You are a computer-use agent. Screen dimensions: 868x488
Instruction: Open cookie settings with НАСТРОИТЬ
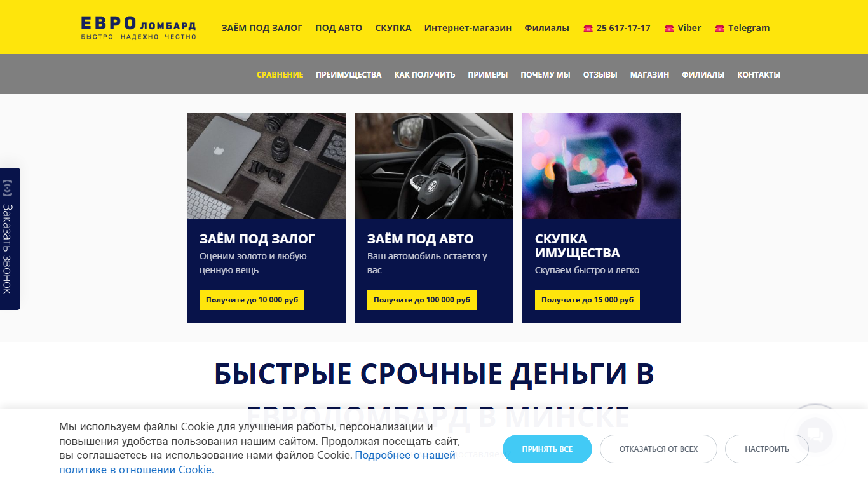(767, 449)
